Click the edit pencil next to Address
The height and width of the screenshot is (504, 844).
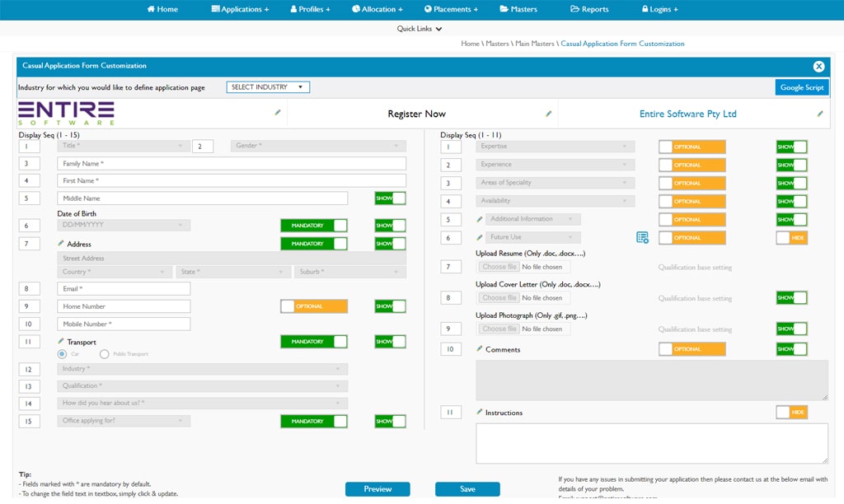point(61,244)
